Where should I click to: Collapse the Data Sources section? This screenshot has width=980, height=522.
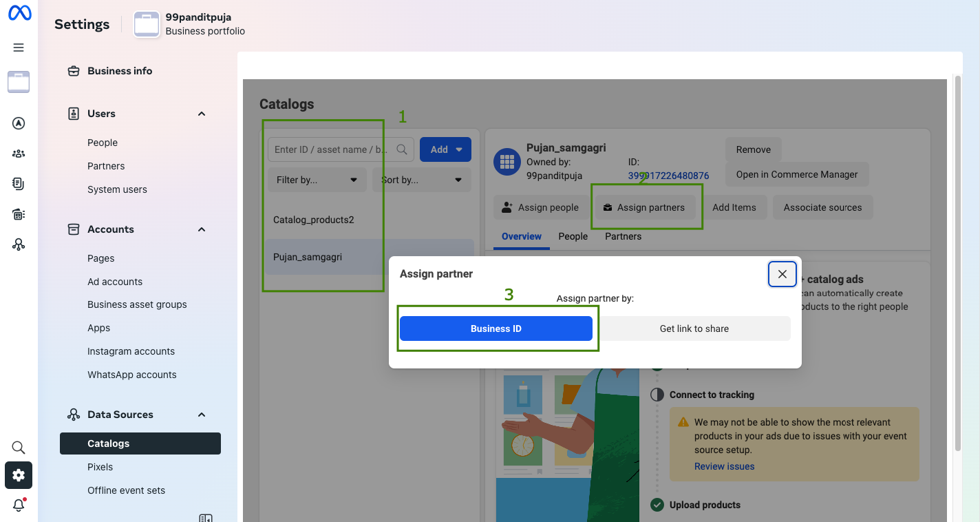[x=202, y=415]
